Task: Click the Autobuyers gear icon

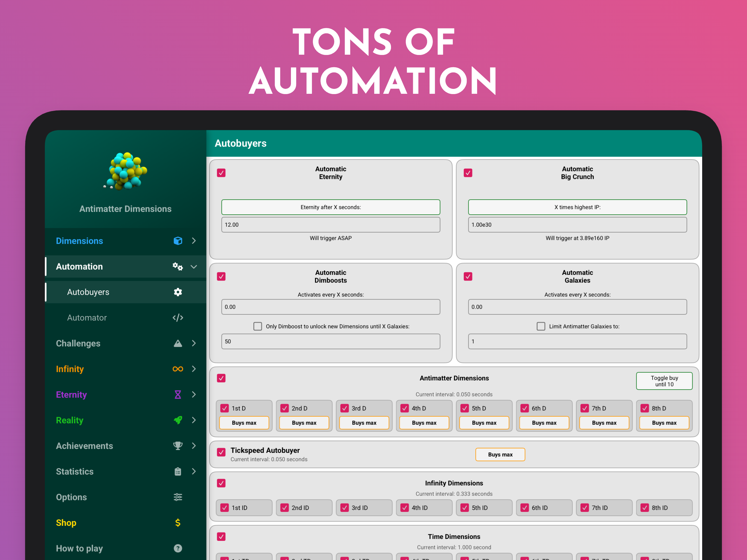Action: [x=178, y=292]
